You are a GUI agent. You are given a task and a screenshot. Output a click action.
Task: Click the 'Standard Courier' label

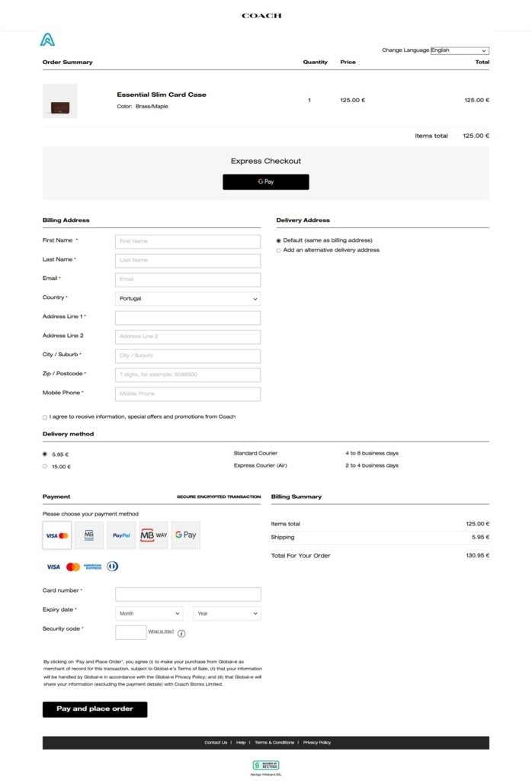(x=255, y=453)
